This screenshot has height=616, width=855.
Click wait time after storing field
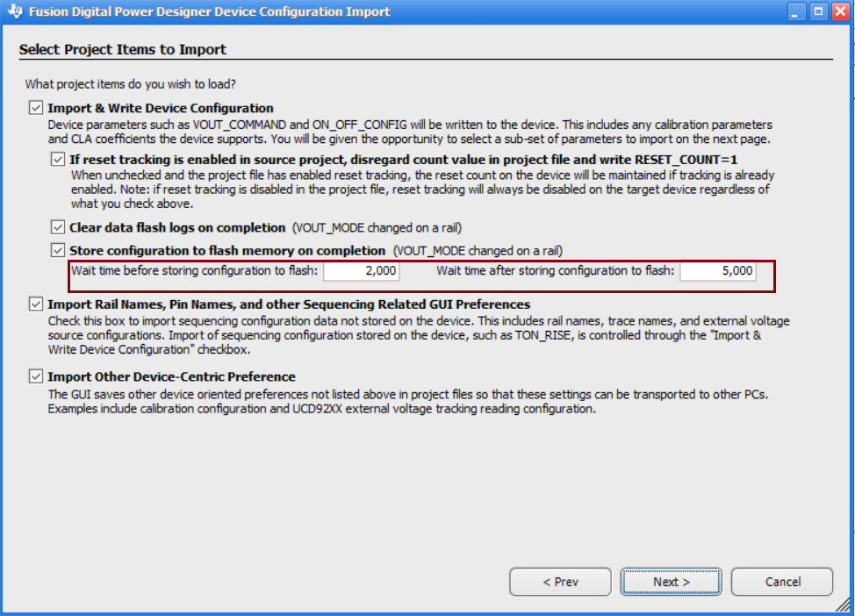(717, 271)
